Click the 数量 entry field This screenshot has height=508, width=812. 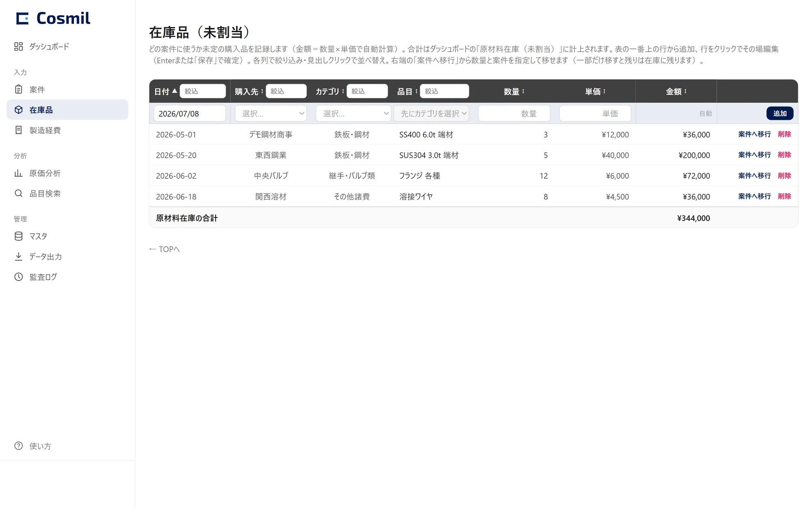pyautogui.click(x=514, y=113)
